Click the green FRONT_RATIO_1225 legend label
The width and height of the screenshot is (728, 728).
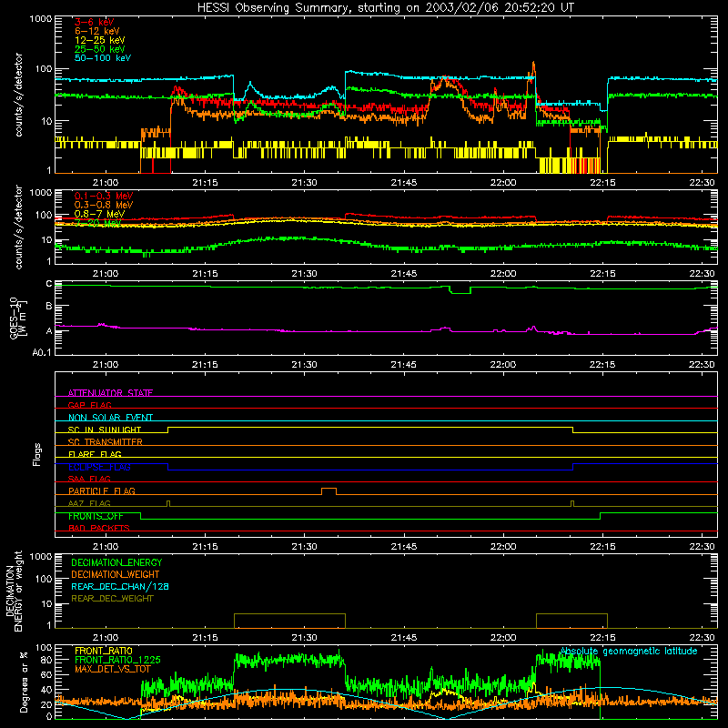(117, 660)
